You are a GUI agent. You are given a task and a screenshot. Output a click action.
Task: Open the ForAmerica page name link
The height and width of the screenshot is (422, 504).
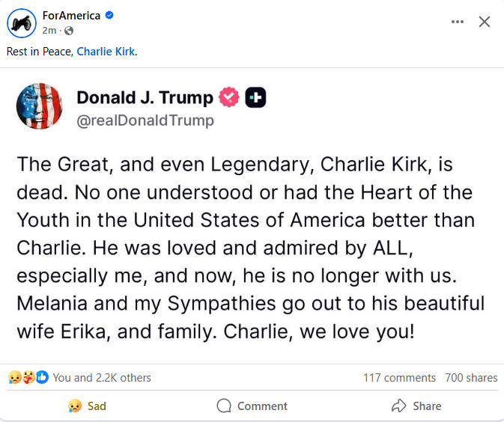pos(71,16)
